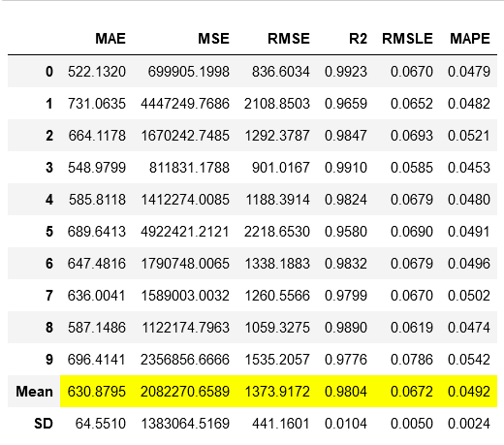504x445 pixels.
Task: Click MSE value 2356856.6666
Action: pyautogui.click(x=185, y=360)
